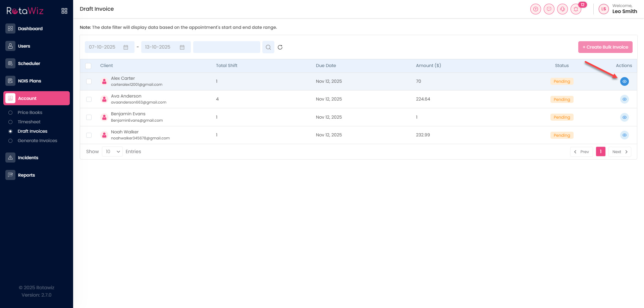The width and height of the screenshot is (644, 308).
Task: View Noah Walker's invoice eye icon
Action: (x=624, y=135)
